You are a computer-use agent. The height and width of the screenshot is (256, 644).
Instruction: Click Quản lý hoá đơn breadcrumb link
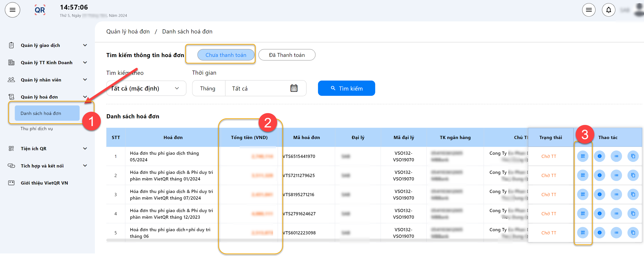click(x=128, y=32)
